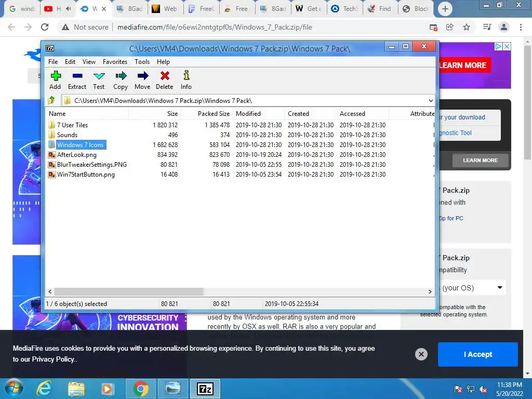Switch to 7-Zip on the taskbar
The width and height of the screenshot is (532, 399).
click(205, 389)
